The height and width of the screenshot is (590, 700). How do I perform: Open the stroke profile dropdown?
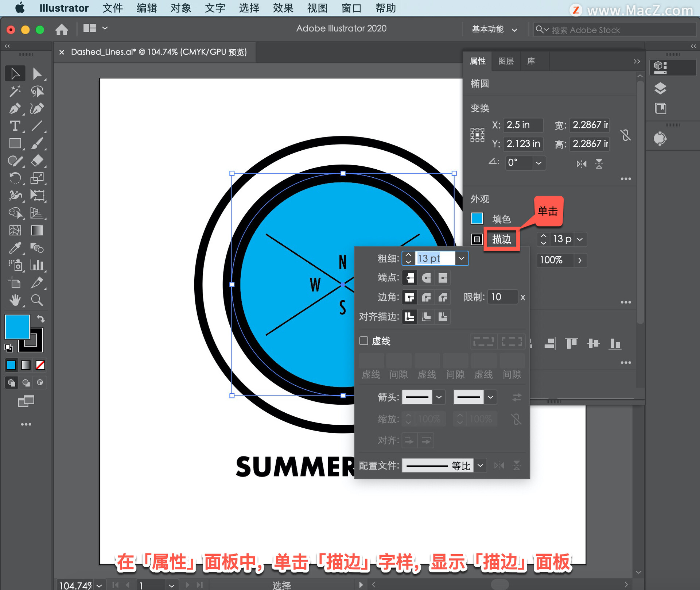[481, 466]
